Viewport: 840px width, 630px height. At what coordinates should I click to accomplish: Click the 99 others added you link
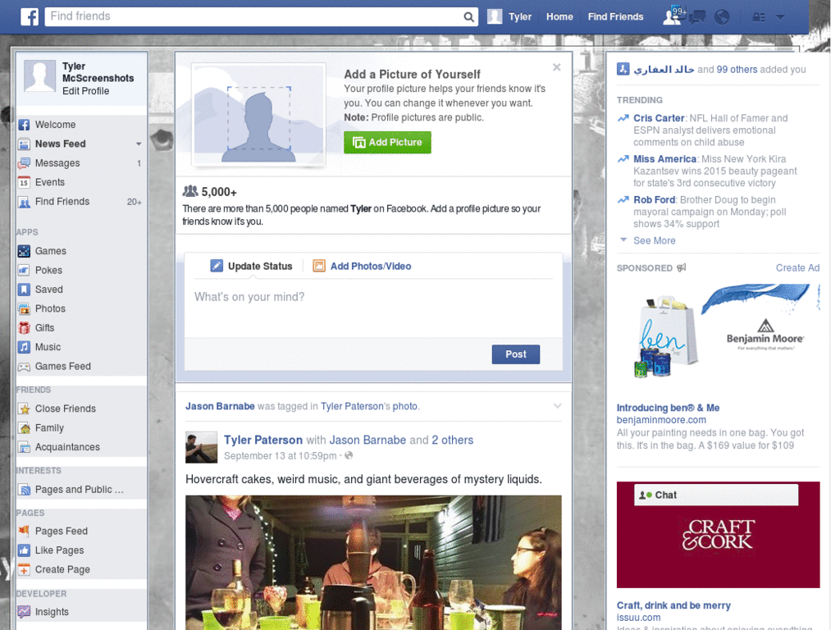tap(737, 70)
